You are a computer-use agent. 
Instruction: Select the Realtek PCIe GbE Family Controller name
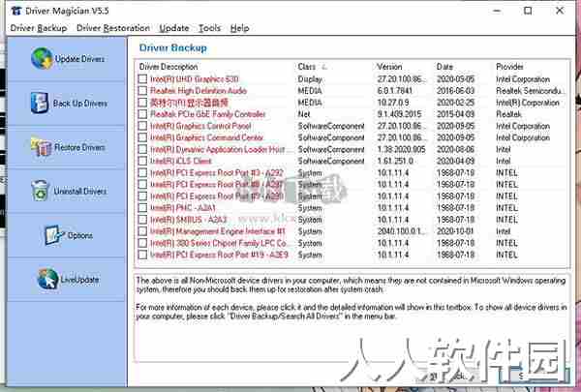tap(208, 114)
